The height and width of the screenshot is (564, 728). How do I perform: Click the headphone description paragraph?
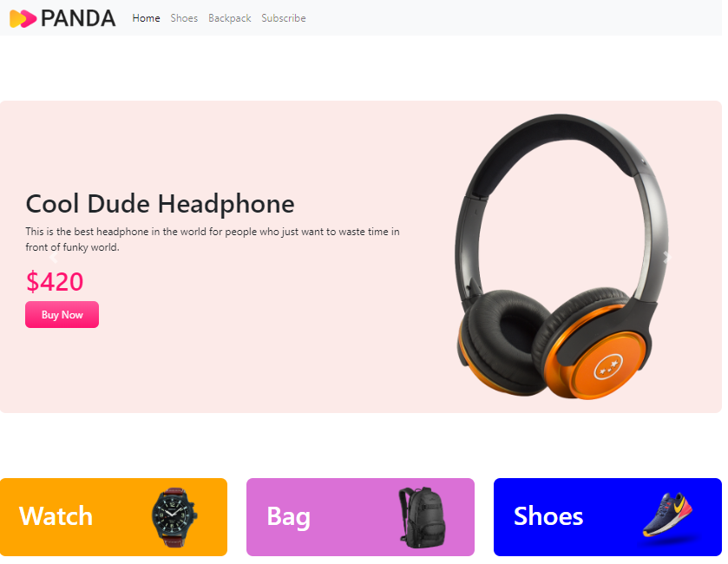click(x=213, y=239)
